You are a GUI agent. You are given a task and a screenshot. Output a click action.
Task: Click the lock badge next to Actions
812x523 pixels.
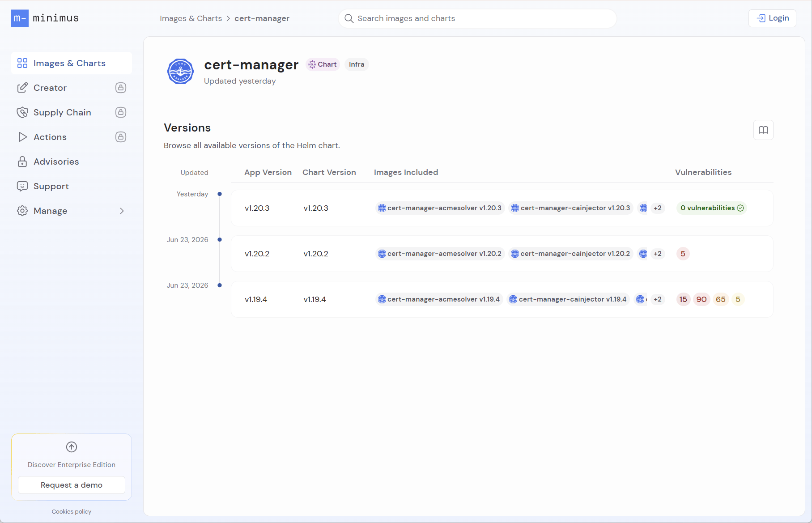coord(121,137)
